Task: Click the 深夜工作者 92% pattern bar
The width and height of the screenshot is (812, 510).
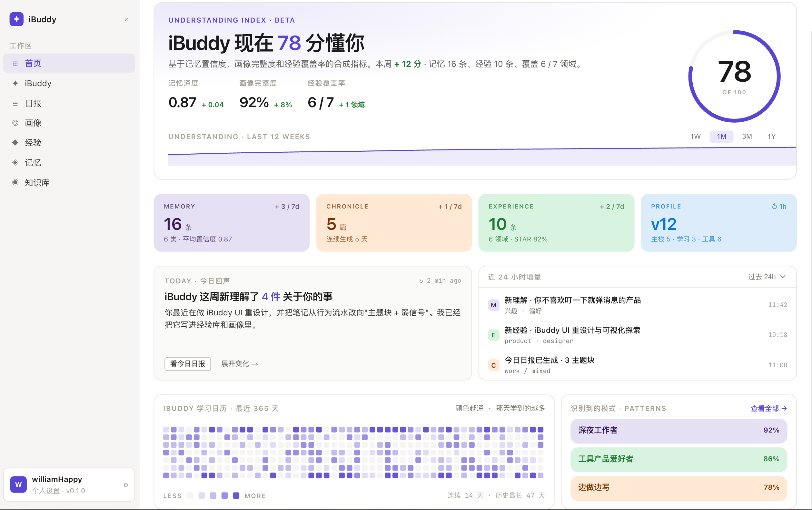Action: 678,431
